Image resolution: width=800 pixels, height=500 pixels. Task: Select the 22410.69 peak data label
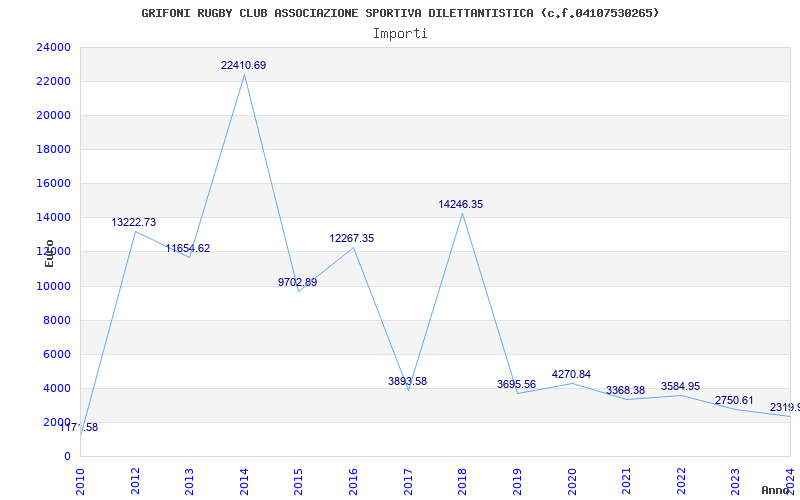coord(243,65)
